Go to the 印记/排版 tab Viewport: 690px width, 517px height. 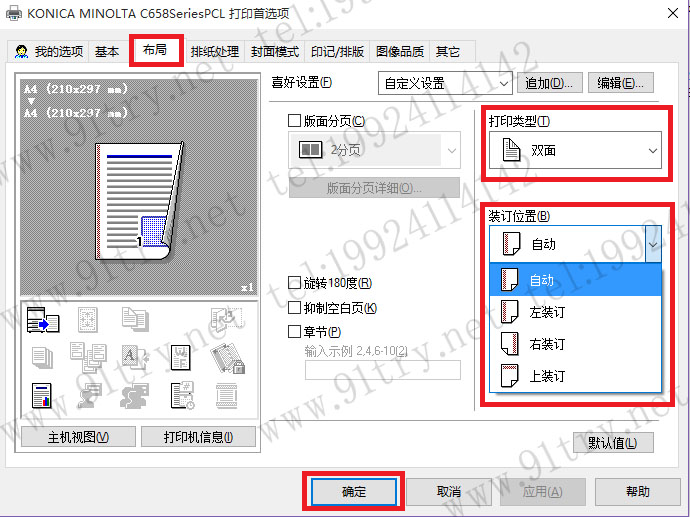click(x=337, y=51)
